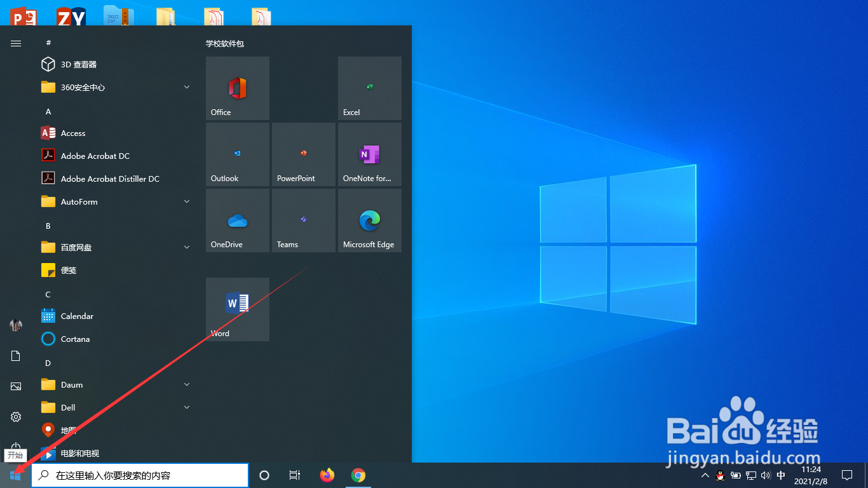This screenshot has width=868, height=488.
Task: Launch Excel from its Start tile
Action: click(x=370, y=88)
